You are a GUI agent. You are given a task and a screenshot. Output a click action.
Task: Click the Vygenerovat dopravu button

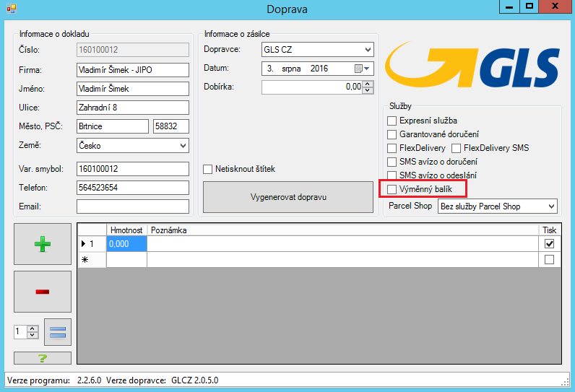pos(288,197)
